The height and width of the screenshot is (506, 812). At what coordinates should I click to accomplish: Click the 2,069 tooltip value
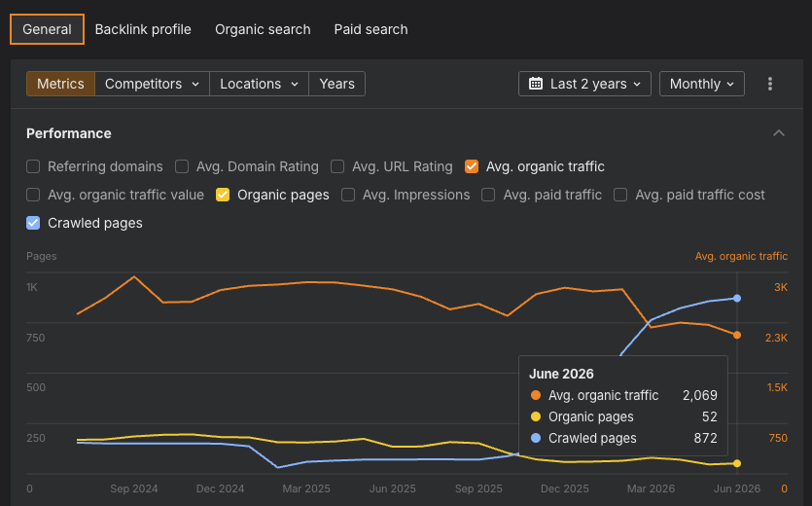pyautogui.click(x=699, y=396)
